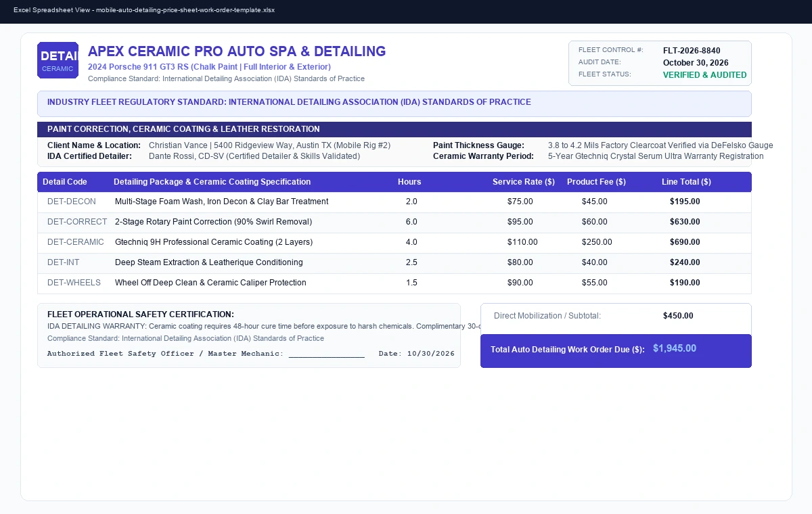Screen dimensions: 812x514
Task: Click the 2-Stage Rotary Paint Correction description
Action: [x=213, y=222]
